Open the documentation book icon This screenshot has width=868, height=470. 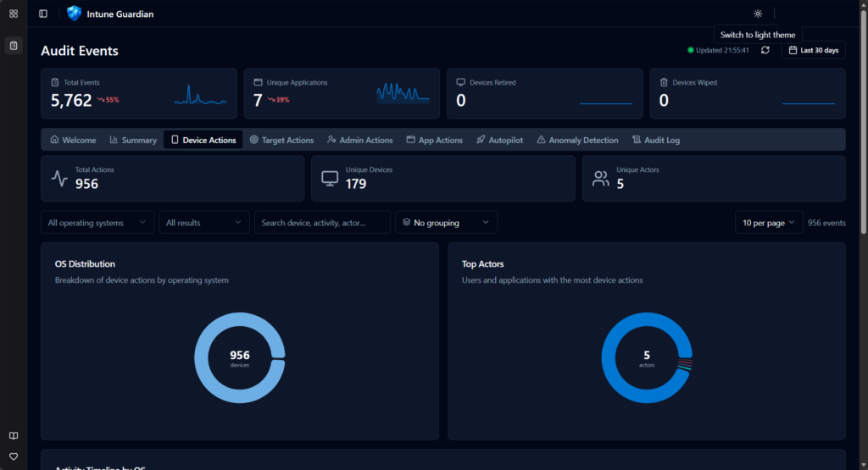coord(14,436)
